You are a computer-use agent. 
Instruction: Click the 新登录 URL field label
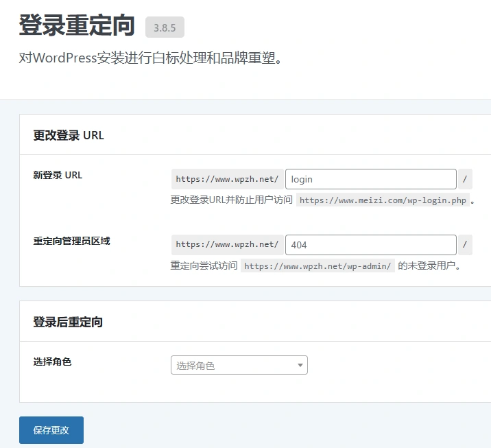[58, 175]
